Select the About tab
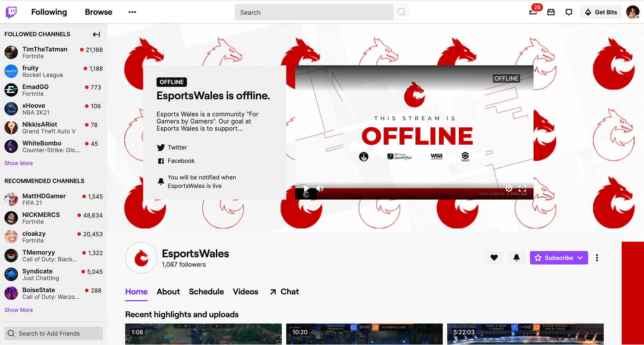This screenshot has height=345, width=644. click(168, 292)
